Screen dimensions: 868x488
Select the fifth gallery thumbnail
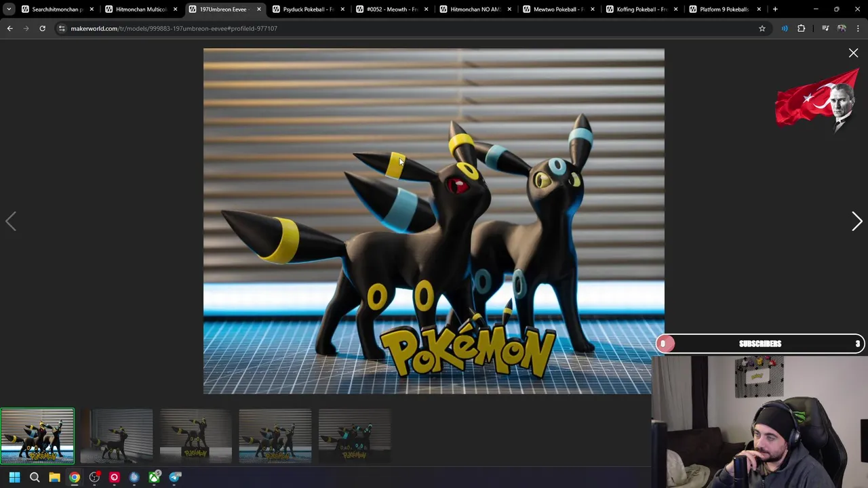pos(355,436)
